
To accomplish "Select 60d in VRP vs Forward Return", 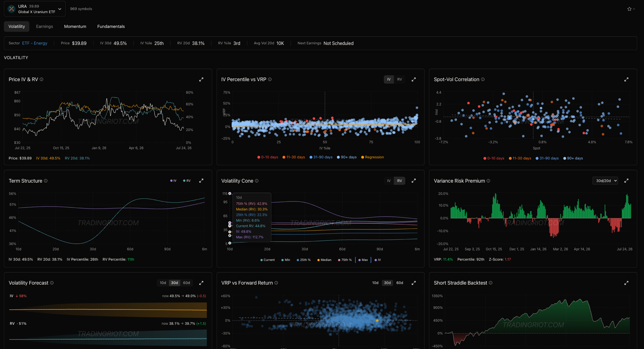I will 400,283.
